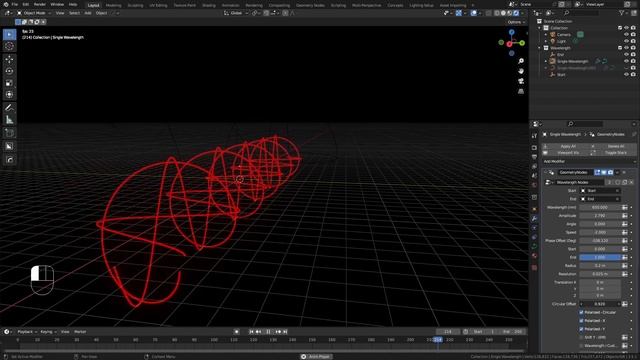The height and width of the screenshot is (360, 640).
Task: Select the Annotate tool
Action: [9, 108]
